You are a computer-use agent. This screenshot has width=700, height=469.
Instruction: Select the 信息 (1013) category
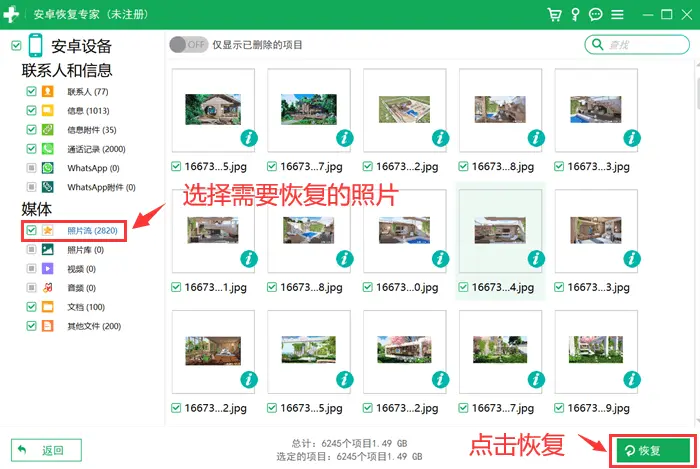tap(88, 110)
